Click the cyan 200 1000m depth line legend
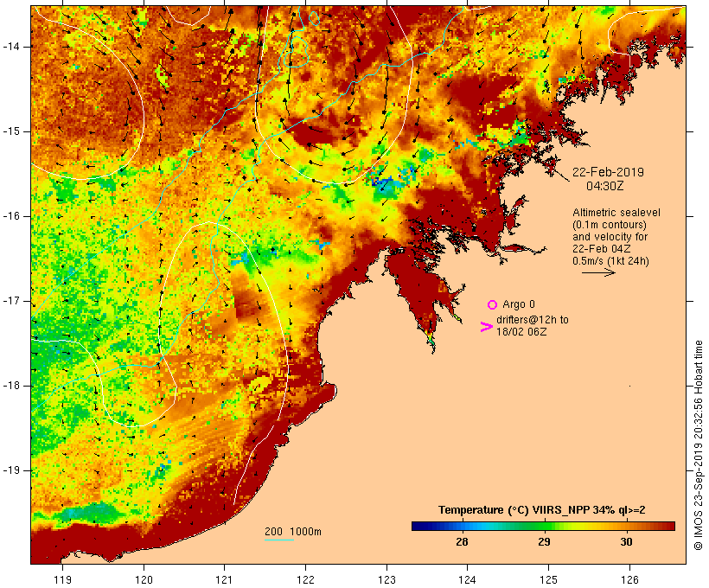709x588 pixels. coord(279,540)
